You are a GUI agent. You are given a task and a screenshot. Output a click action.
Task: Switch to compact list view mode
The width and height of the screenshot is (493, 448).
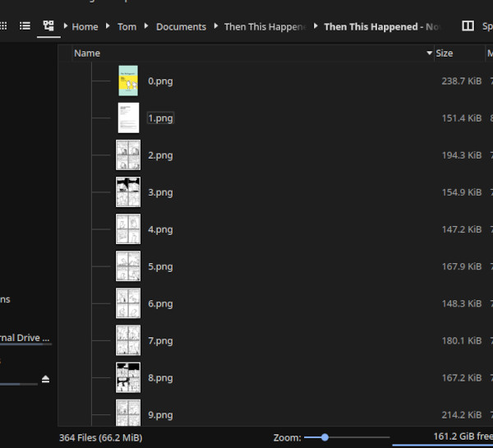click(x=25, y=25)
